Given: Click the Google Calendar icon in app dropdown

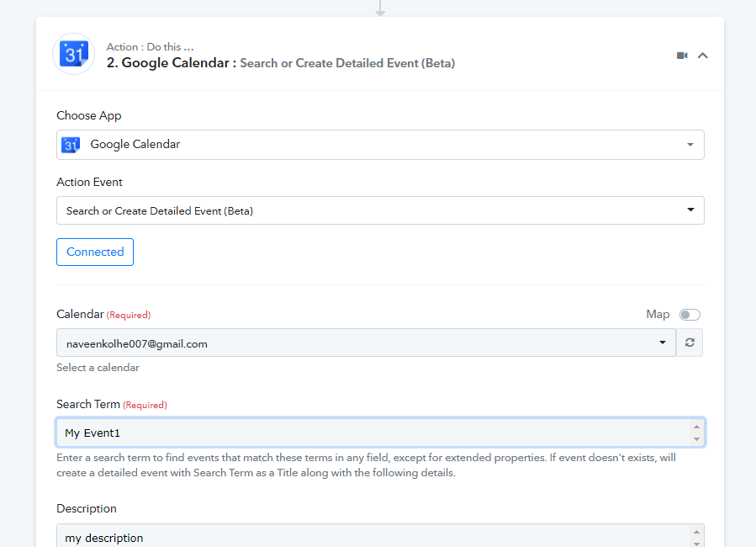Looking at the screenshot, I should click(x=71, y=145).
